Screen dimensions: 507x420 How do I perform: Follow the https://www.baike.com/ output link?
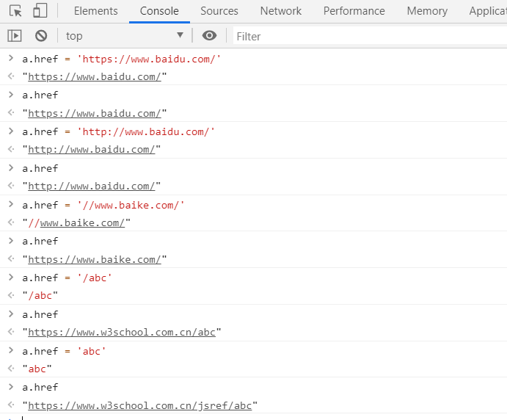click(x=95, y=259)
